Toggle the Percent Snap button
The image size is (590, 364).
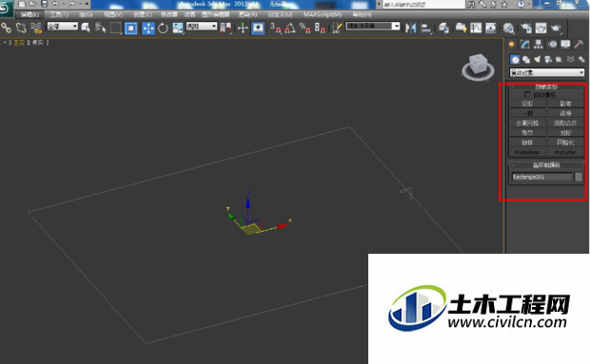[x=305, y=29]
